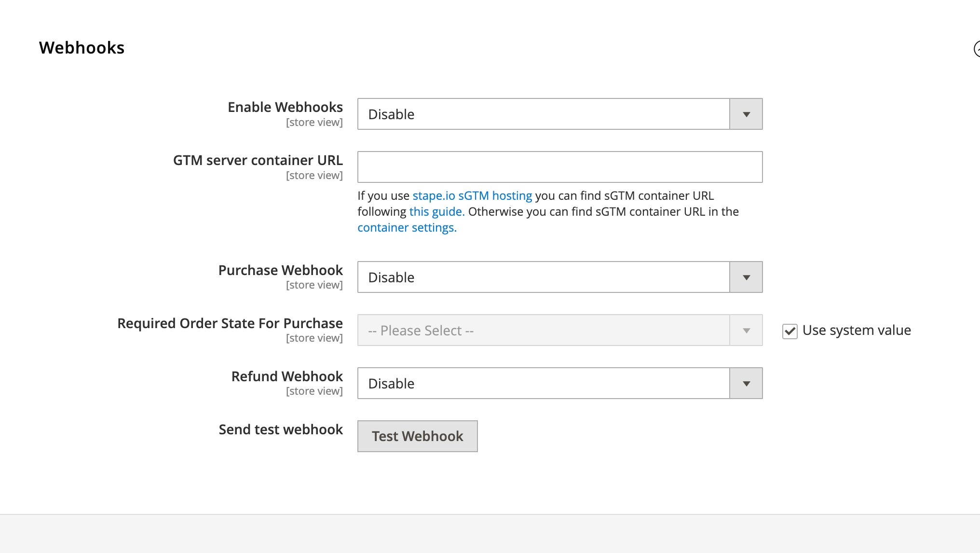Image resolution: width=980 pixels, height=553 pixels.
Task: Click the Webhooks section heading
Action: [82, 48]
